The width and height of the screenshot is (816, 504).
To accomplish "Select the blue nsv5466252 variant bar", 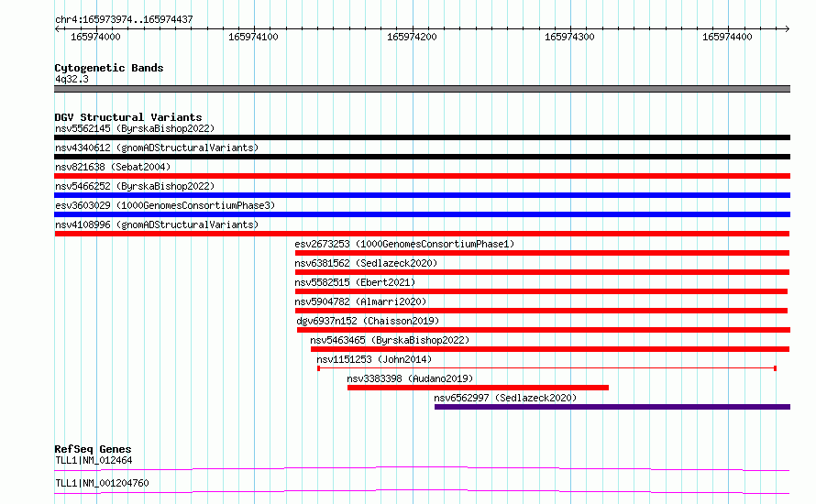I will pos(422,195).
